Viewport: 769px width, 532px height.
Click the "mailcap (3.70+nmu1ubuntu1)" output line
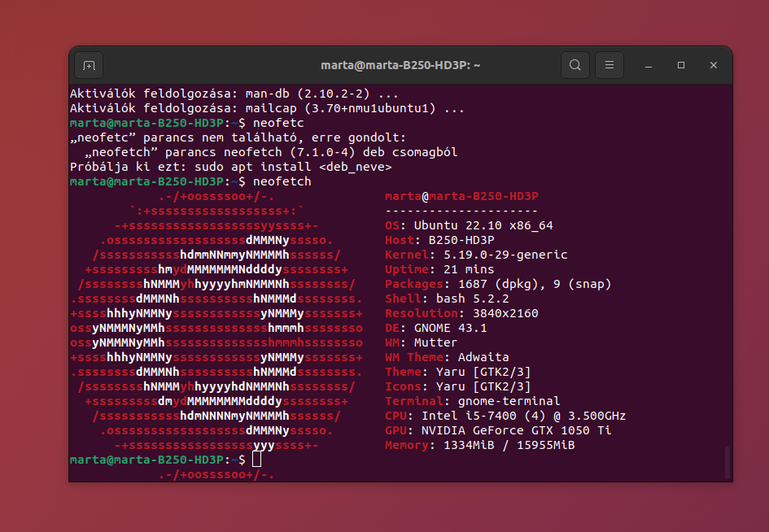pyautogui.click(x=267, y=108)
